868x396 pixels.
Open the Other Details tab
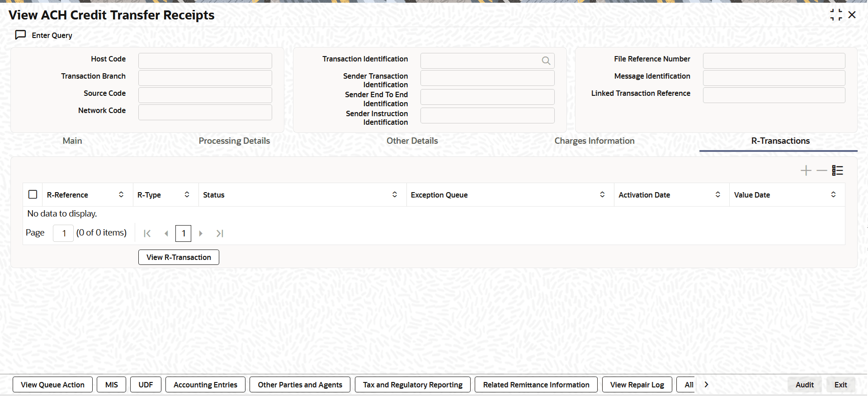click(x=412, y=141)
